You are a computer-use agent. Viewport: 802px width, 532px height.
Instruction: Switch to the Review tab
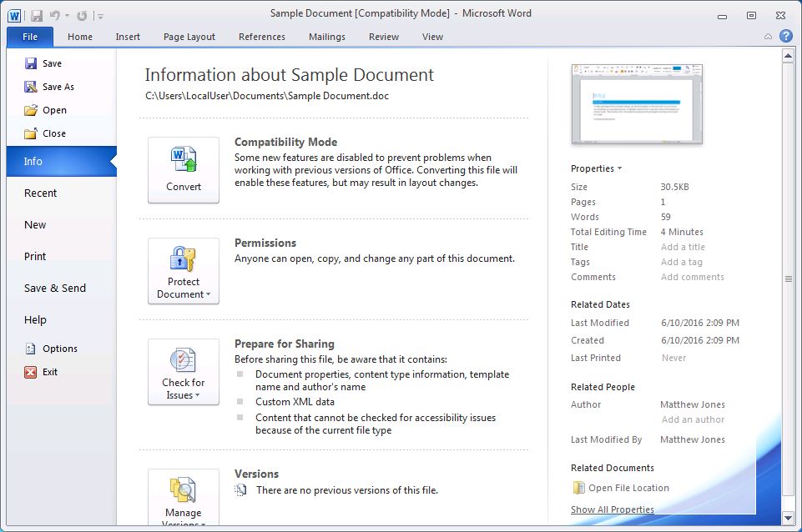(x=384, y=37)
